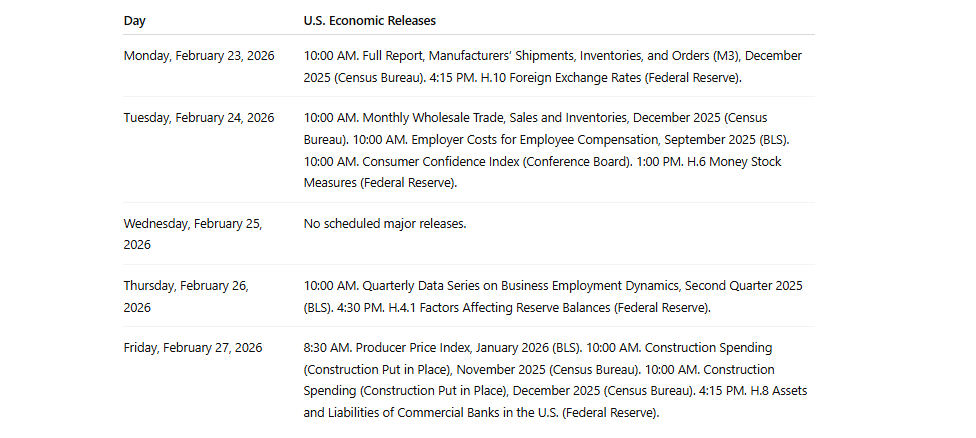
Task: Click the "No scheduled major releases" text
Action: [x=384, y=224]
